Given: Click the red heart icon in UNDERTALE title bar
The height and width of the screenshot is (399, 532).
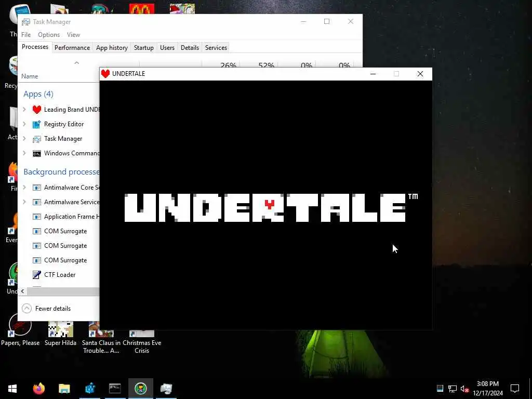Looking at the screenshot, I should coord(105,74).
